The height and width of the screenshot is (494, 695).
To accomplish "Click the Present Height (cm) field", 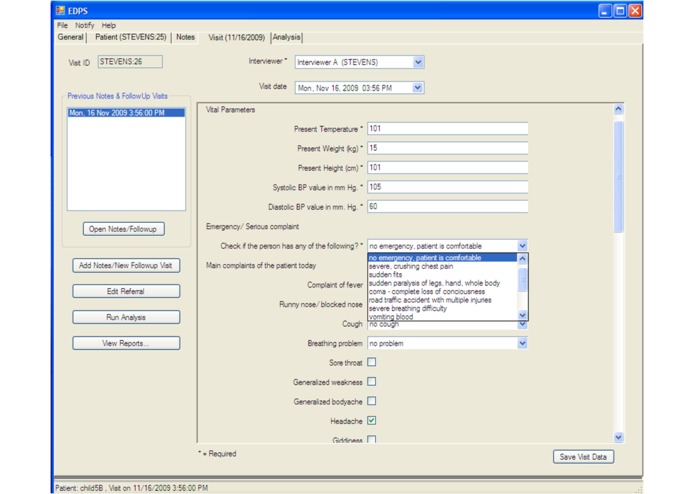I will (x=448, y=167).
